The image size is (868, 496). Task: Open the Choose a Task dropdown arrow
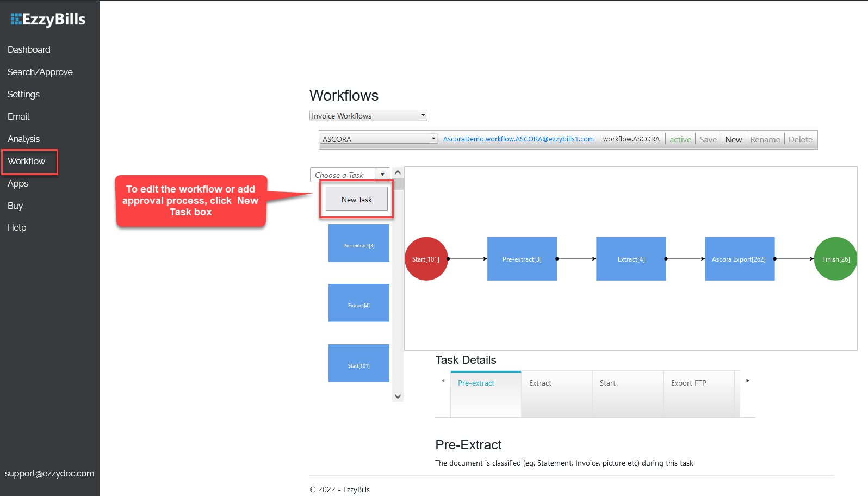click(x=383, y=175)
